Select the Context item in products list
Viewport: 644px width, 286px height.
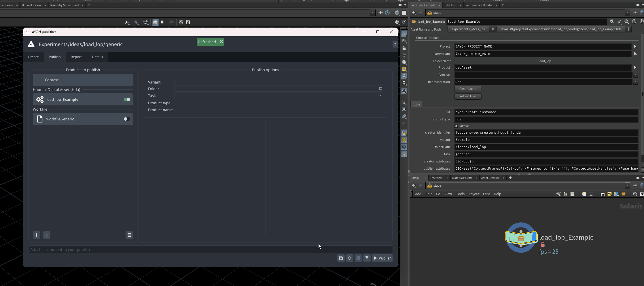click(83, 80)
